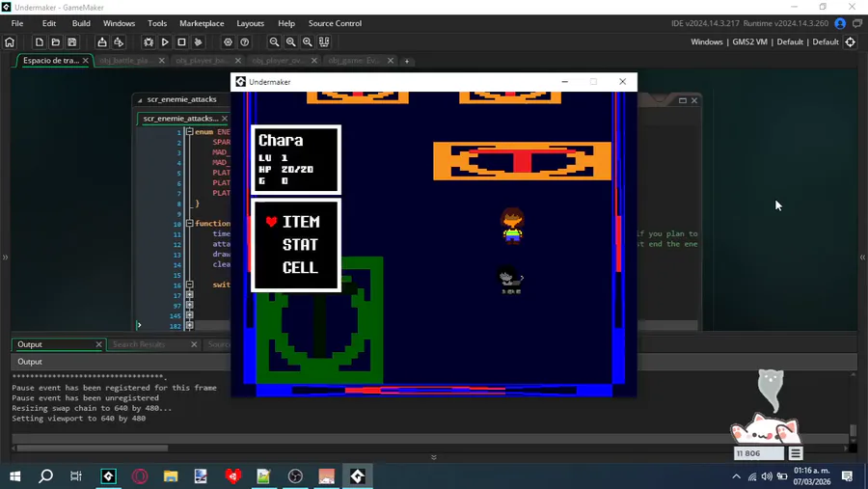The height and width of the screenshot is (489, 868).
Task: Open the Tools menu
Action: click(x=157, y=23)
